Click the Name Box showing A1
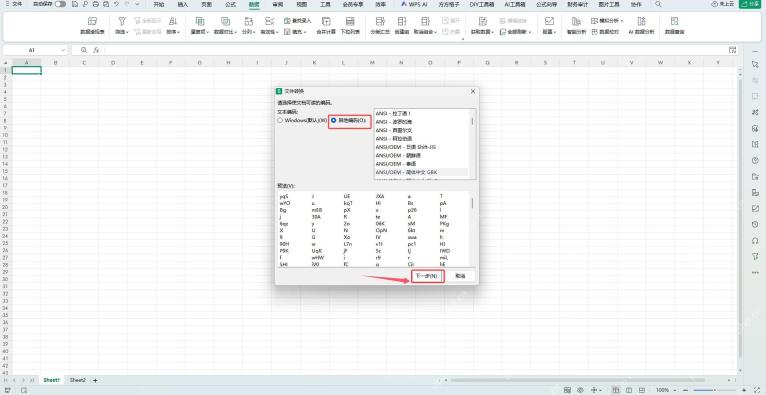The height and width of the screenshot is (395, 766). (31, 50)
